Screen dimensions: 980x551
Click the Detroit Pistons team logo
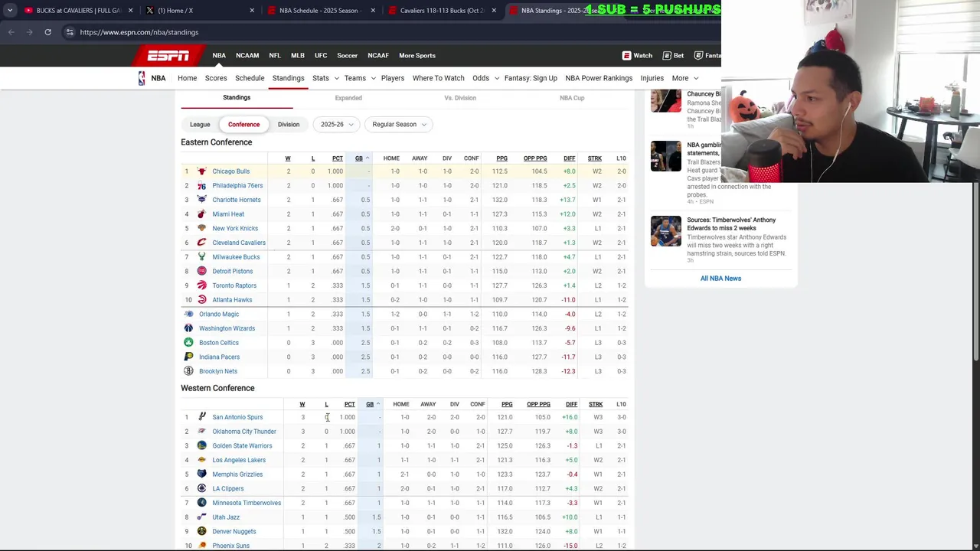201,271
